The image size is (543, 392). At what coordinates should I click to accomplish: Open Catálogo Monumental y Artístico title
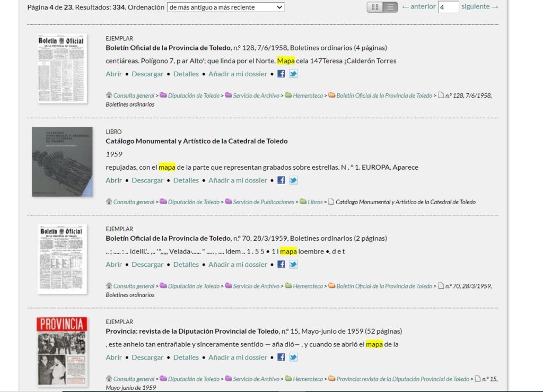pos(197,141)
